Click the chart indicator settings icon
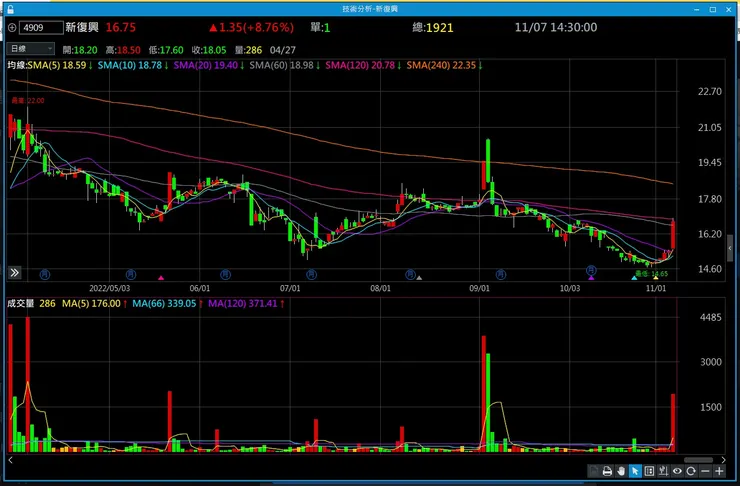The height and width of the screenshot is (486, 740). click(x=663, y=471)
